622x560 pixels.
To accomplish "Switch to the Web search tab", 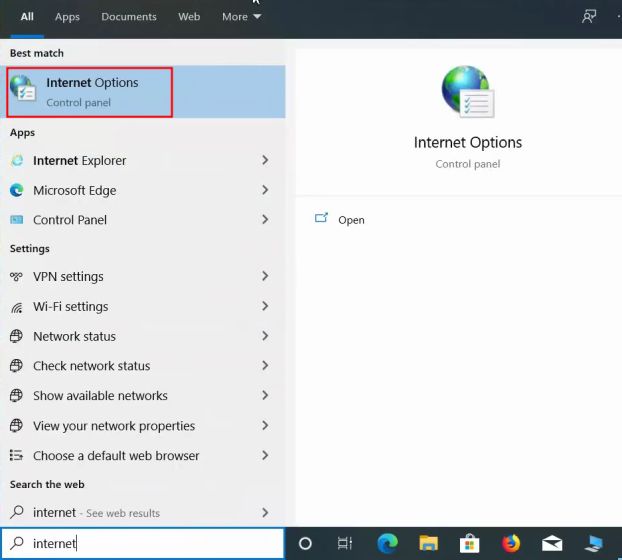I will (189, 17).
